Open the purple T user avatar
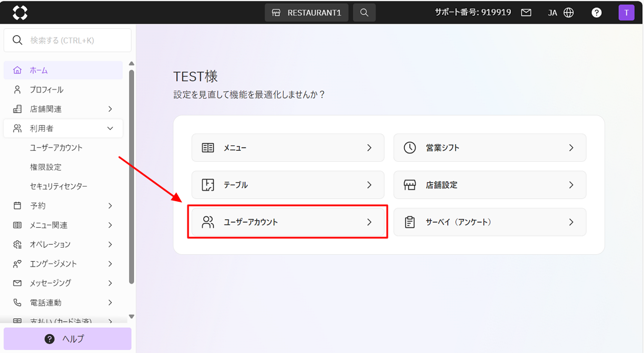 [626, 13]
